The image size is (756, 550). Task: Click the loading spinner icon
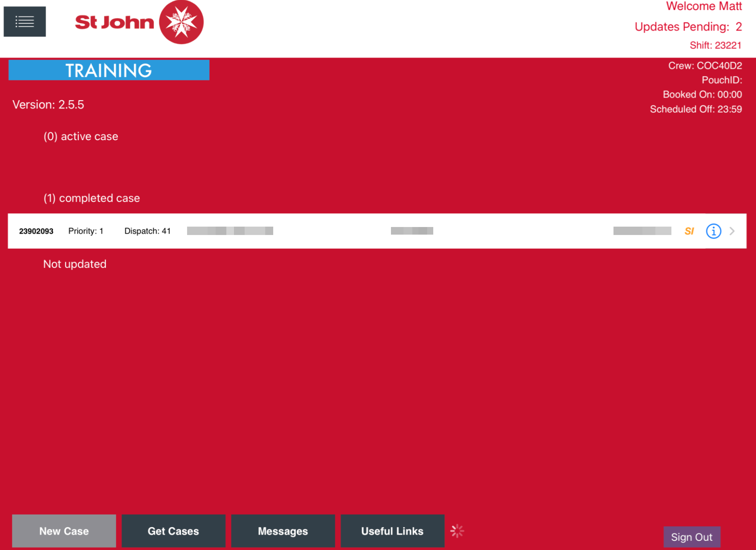[x=457, y=531]
